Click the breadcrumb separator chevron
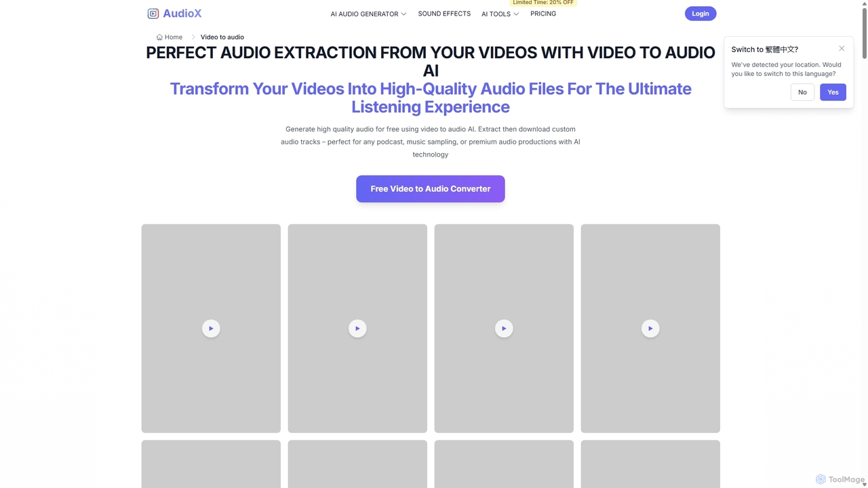The height and width of the screenshot is (488, 868). pos(193,37)
